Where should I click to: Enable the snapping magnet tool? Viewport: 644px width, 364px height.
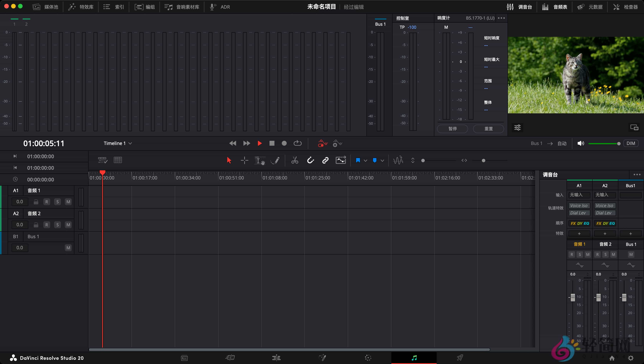click(311, 160)
